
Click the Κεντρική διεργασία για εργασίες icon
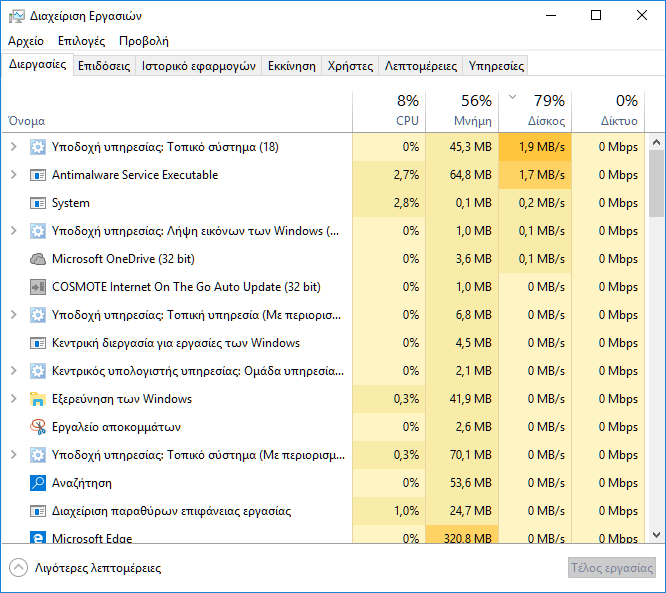coord(38,343)
